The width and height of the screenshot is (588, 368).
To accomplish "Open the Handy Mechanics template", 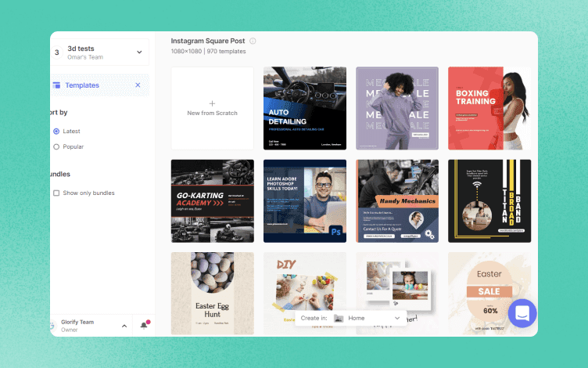I will click(397, 201).
